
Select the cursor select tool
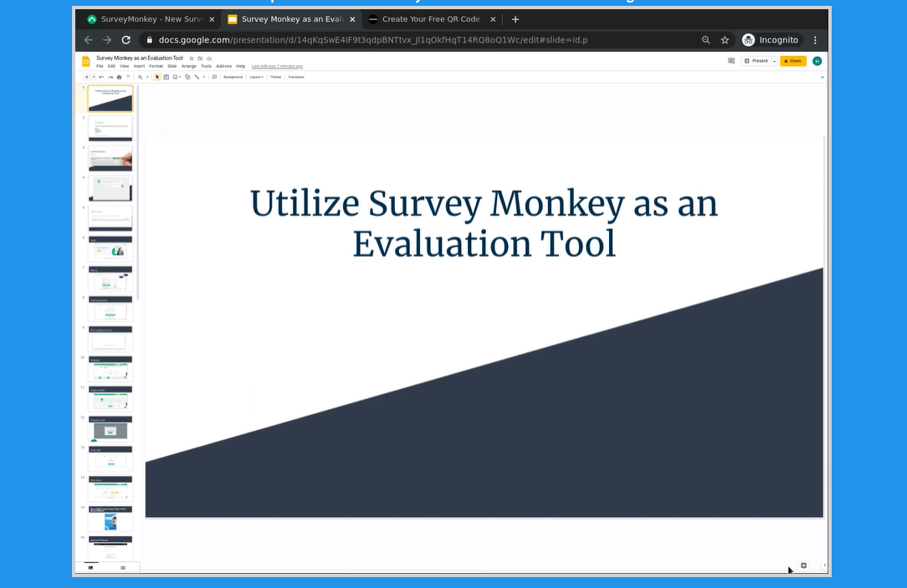pos(157,77)
